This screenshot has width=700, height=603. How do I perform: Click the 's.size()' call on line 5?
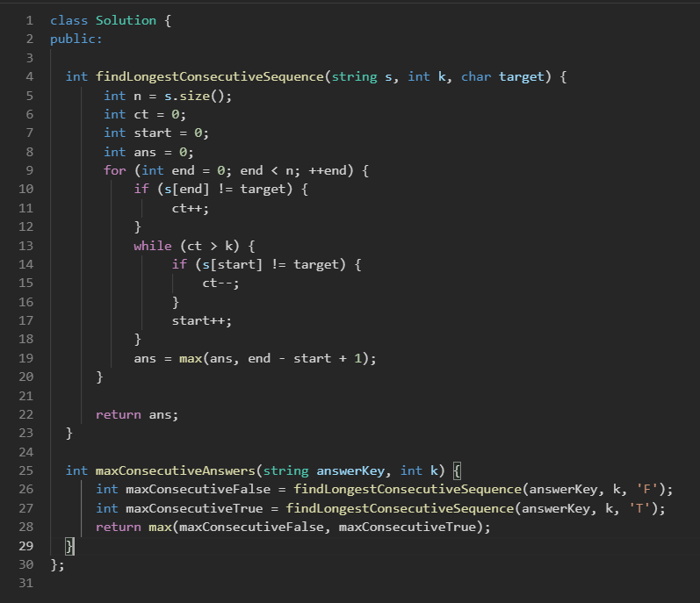click(194, 96)
